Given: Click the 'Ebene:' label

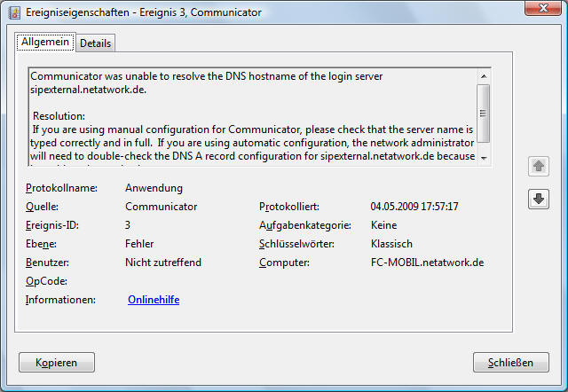Looking at the screenshot, I should [41, 244].
